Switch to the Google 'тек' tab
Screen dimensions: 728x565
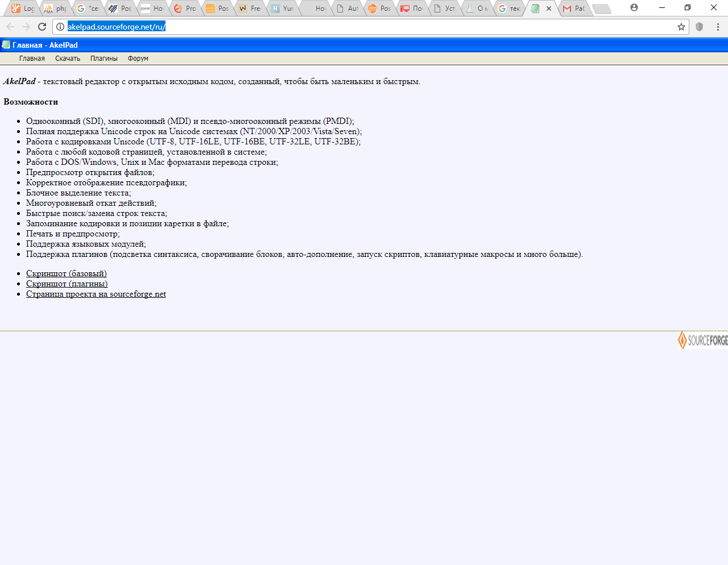pos(509,9)
